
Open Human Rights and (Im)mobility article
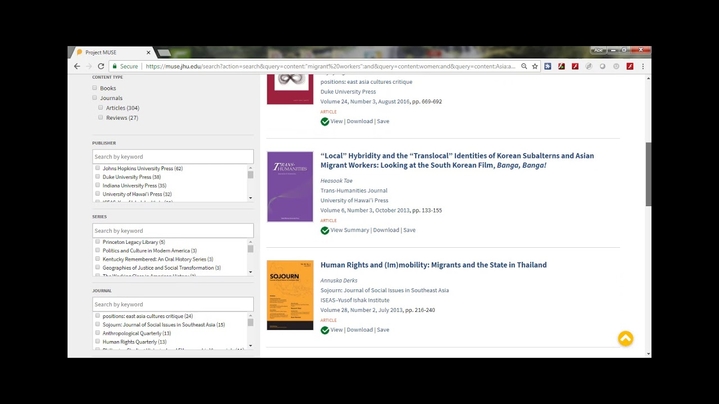pyautogui.click(x=433, y=265)
